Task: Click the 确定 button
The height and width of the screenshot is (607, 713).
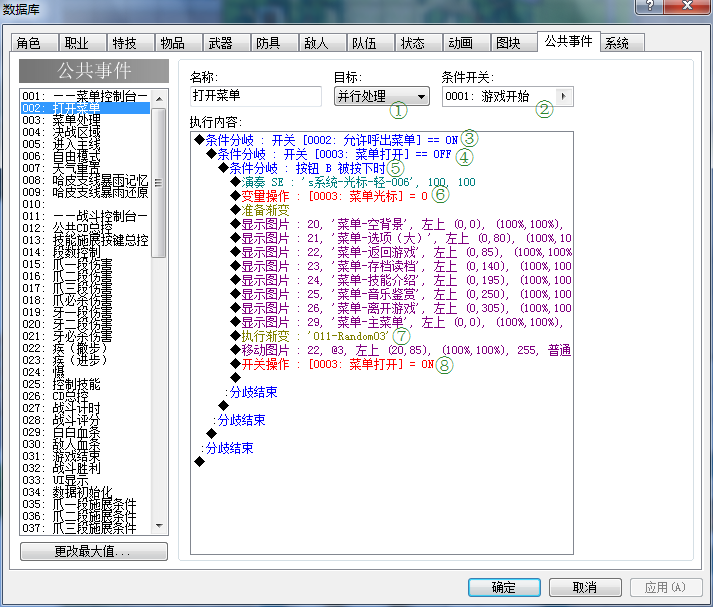Action: click(504, 587)
